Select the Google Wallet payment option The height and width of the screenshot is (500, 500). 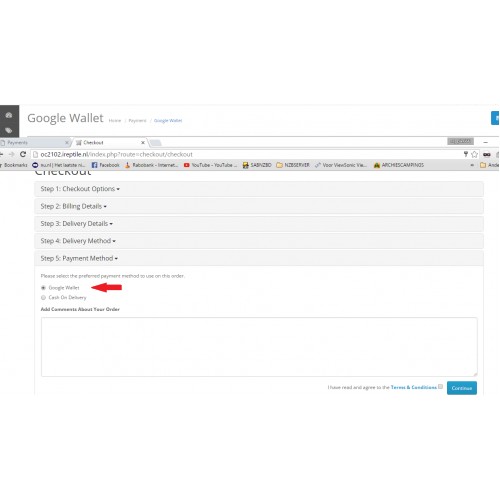click(43, 288)
